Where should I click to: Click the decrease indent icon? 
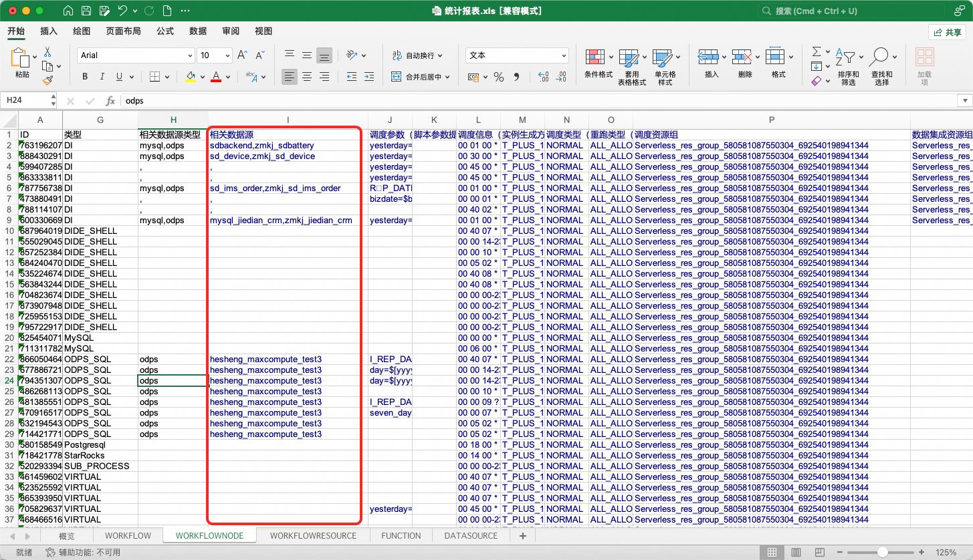tap(351, 77)
